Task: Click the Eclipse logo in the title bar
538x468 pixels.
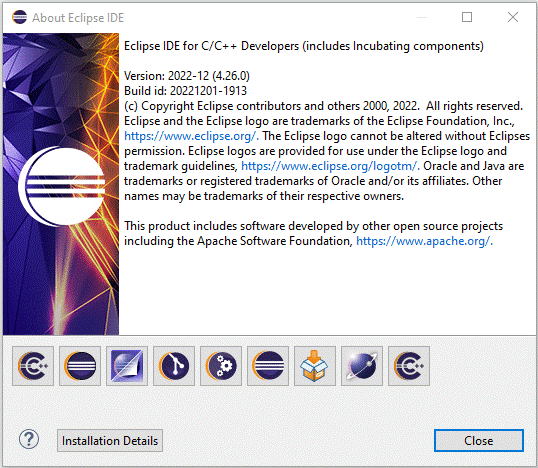Action: pyautogui.click(x=19, y=17)
